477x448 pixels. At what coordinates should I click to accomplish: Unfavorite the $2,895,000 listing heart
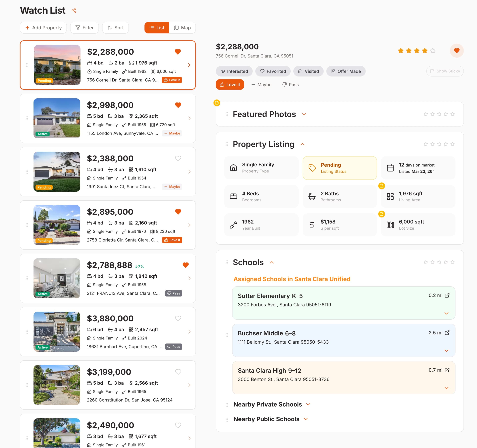click(x=178, y=212)
